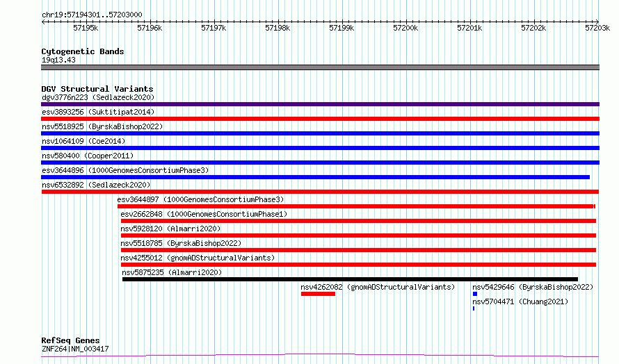The image size is (619, 364).
Task: Select the nsv5518785 (ByrskaBishop2022) label
Action: 181,243
